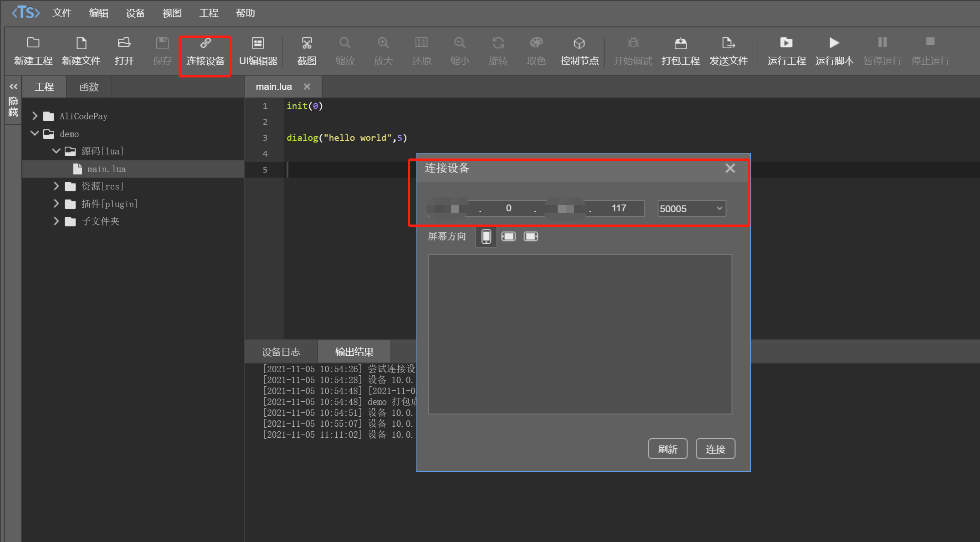This screenshot has height=542, width=980.
Task: Click the 放大 (Zoom in) icon
Action: 383,43
